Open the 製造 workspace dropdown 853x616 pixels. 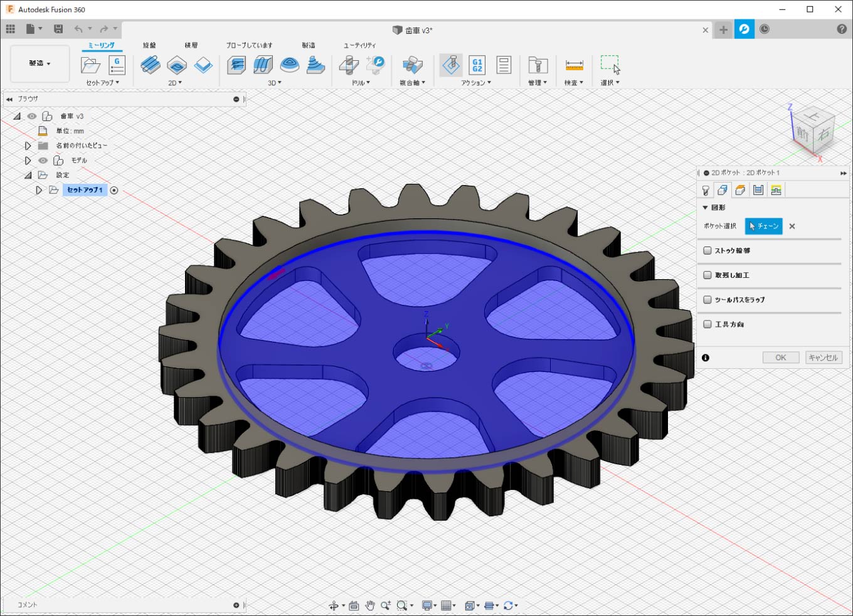[x=40, y=63]
